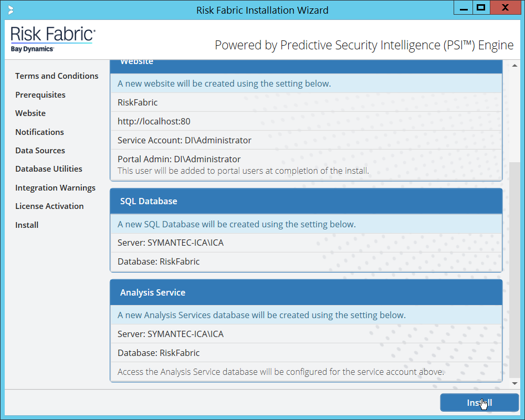Click the SQL Database section header
Viewport: 525px width, 420px height.
pyautogui.click(x=306, y=202)
